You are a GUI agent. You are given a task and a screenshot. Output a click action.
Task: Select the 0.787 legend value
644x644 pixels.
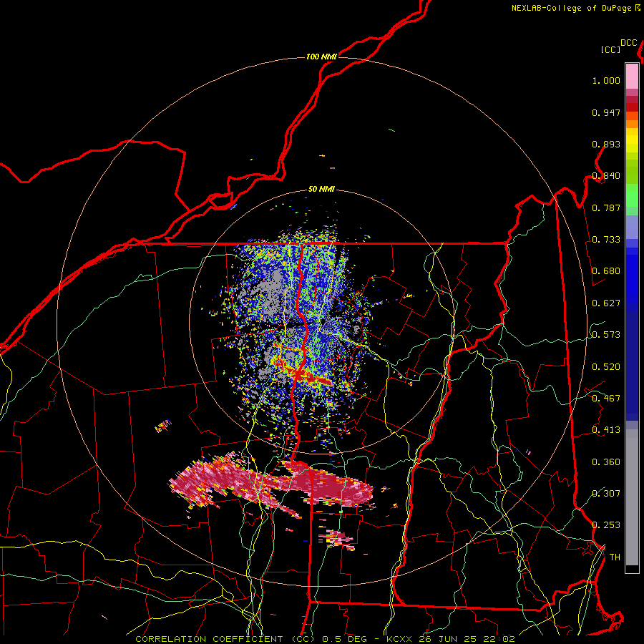pyautogui.click(x=606, y=208)
